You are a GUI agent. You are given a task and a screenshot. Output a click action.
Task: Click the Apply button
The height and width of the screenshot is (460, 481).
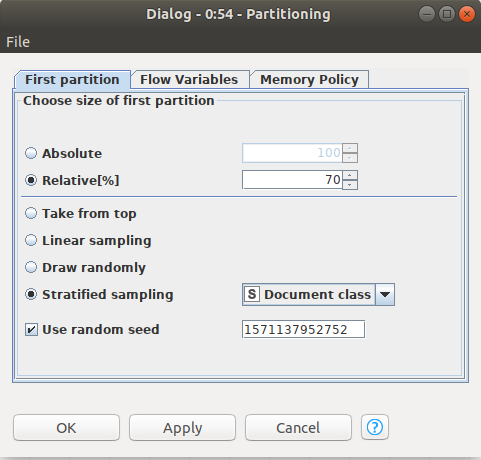pos(182,428)
